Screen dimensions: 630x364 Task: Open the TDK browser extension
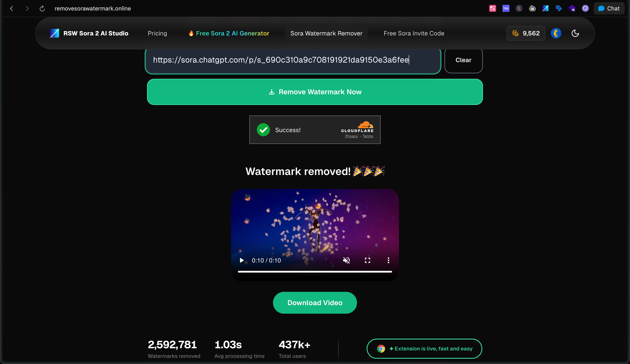(506, 9)
